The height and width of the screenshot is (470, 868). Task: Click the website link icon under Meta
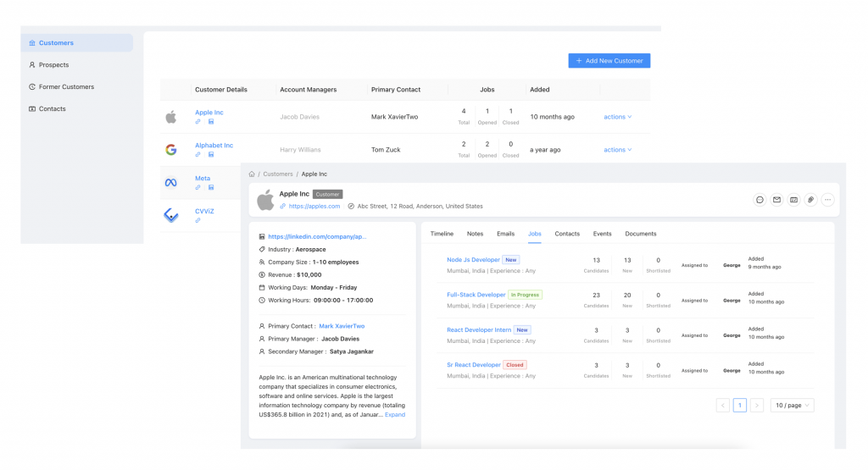tap(198, 187)
